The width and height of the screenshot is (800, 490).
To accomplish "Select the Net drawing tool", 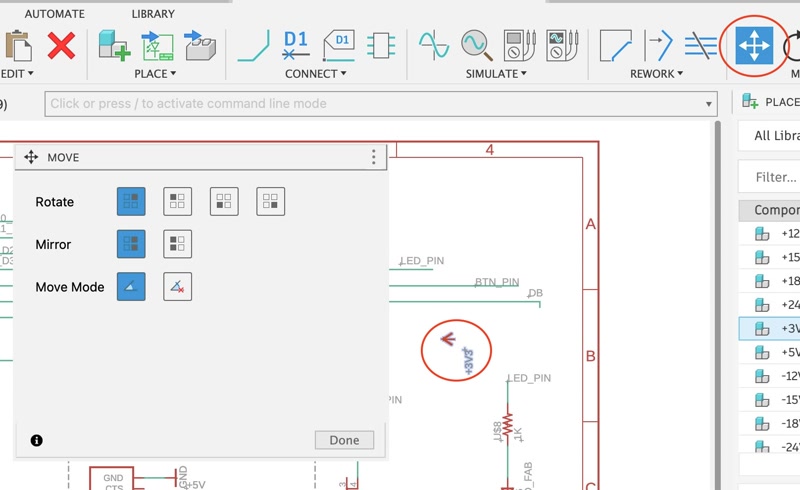I will pyautogui.click(x=254, y=46).
